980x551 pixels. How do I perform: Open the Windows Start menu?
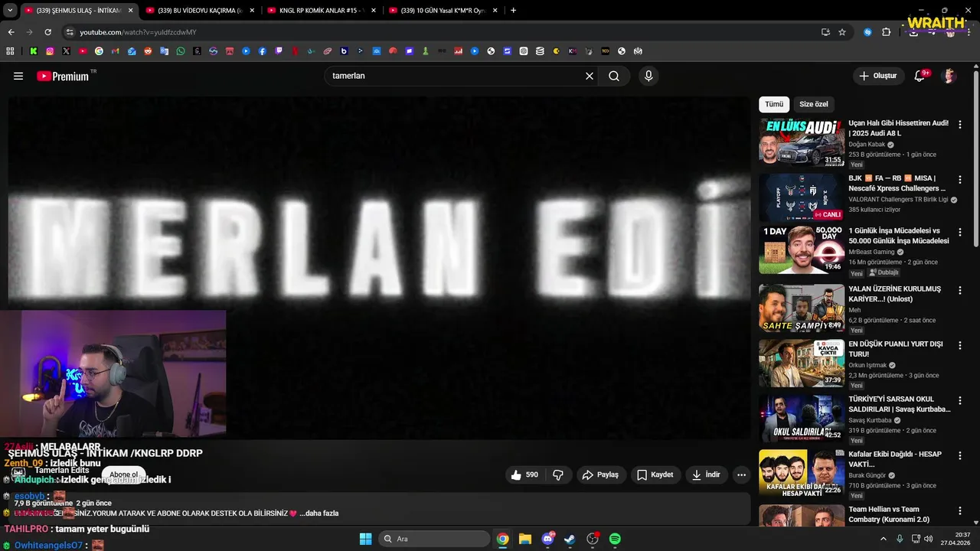365,539
